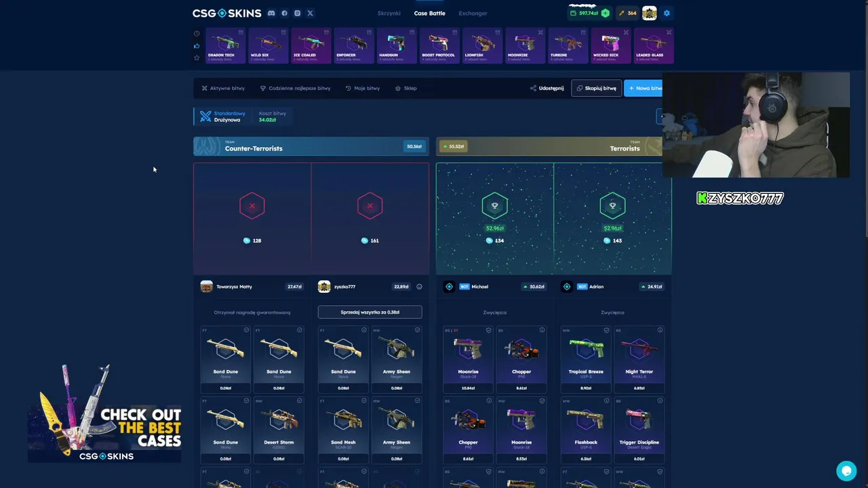Select Moonrise card priced 10.84zł

[x=468, y=359]
